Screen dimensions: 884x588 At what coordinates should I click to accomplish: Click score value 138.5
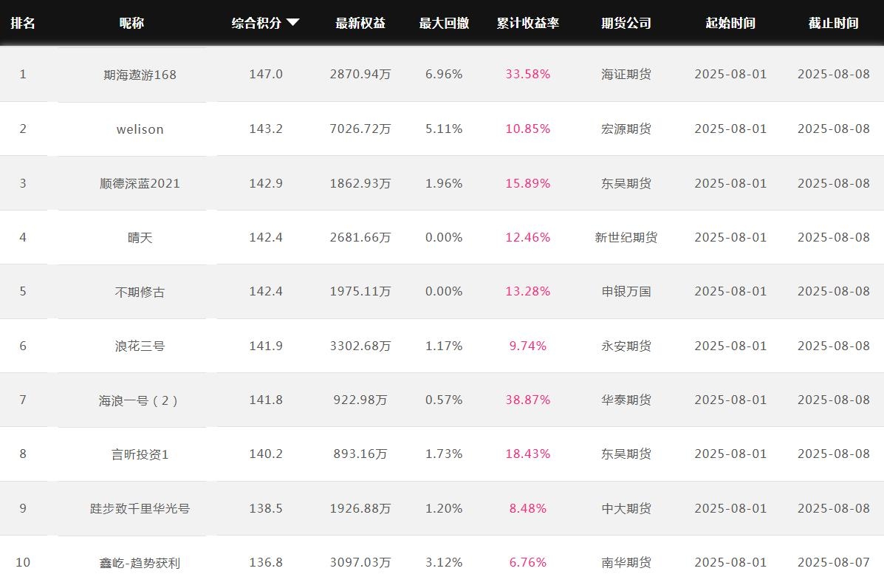[266, 508]
